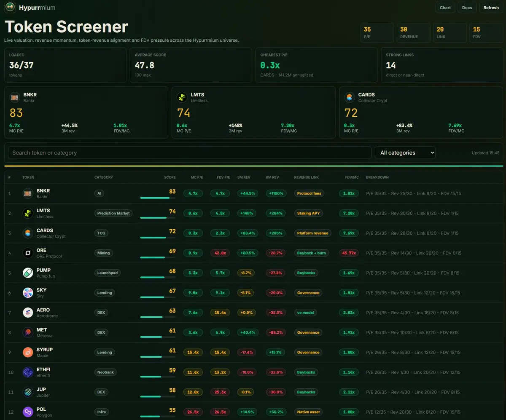Click the Refresh button

[491, 8]
